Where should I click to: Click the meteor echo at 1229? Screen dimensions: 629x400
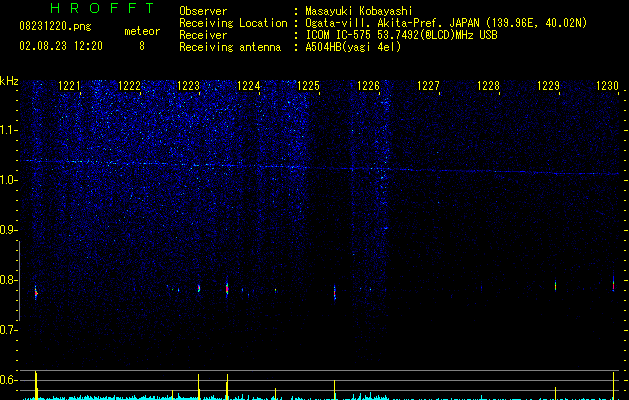click(556, 285)
